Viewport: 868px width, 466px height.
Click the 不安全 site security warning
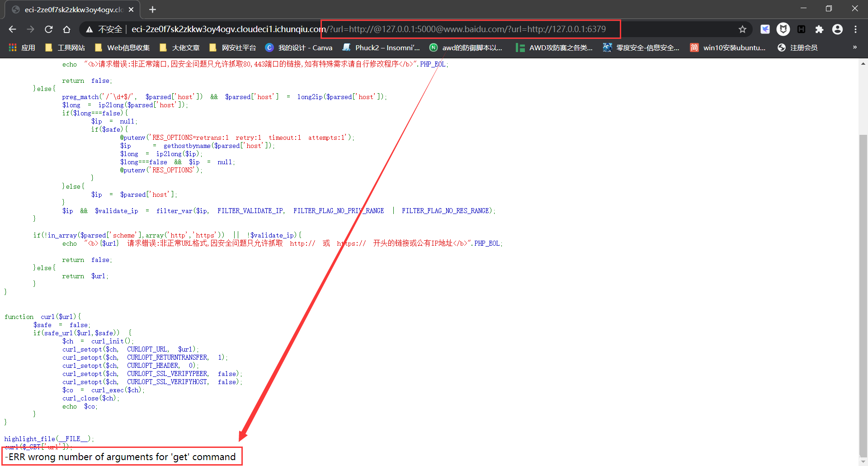(x=104, y=29)
